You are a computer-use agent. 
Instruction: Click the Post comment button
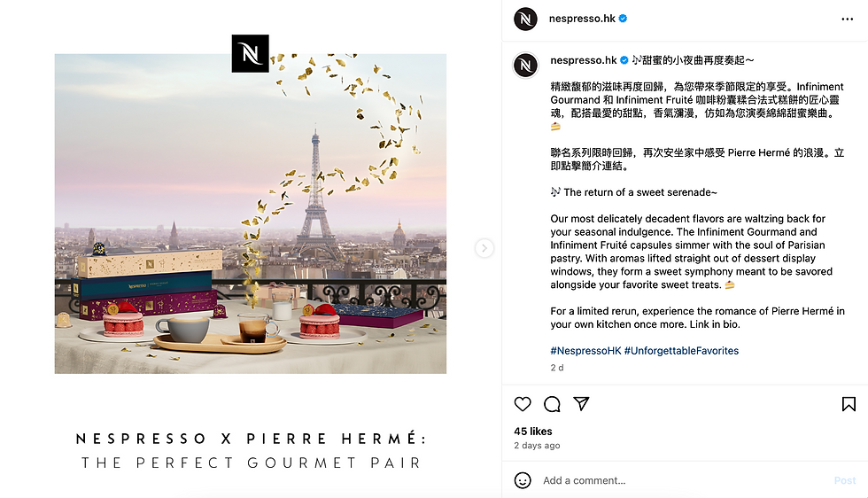pos(845,480)
